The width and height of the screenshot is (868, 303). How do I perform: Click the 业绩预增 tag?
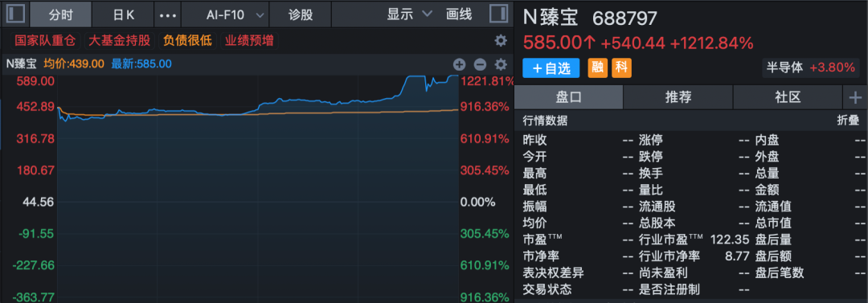[248, 40]
